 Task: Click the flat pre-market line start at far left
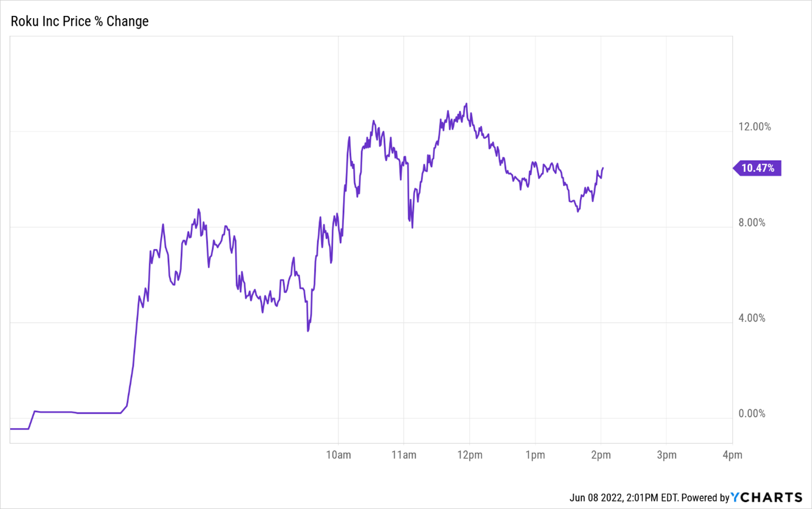pyautogui.click(x=12, y=429)
